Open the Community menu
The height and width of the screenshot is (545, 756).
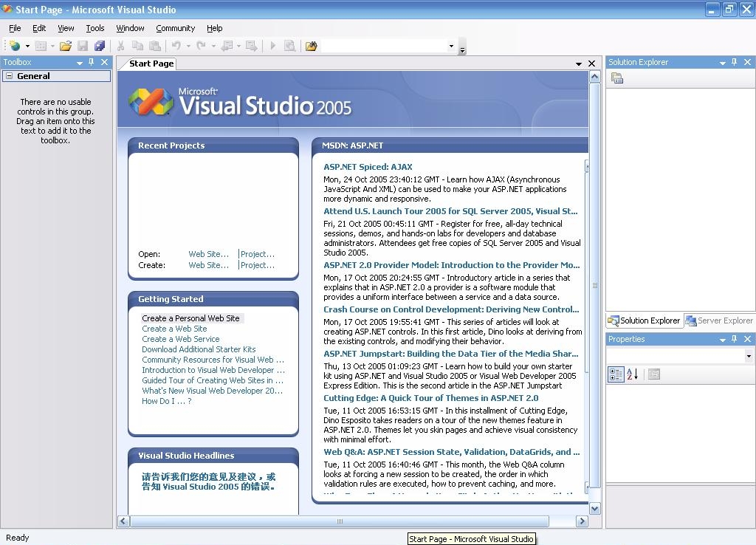176,28
